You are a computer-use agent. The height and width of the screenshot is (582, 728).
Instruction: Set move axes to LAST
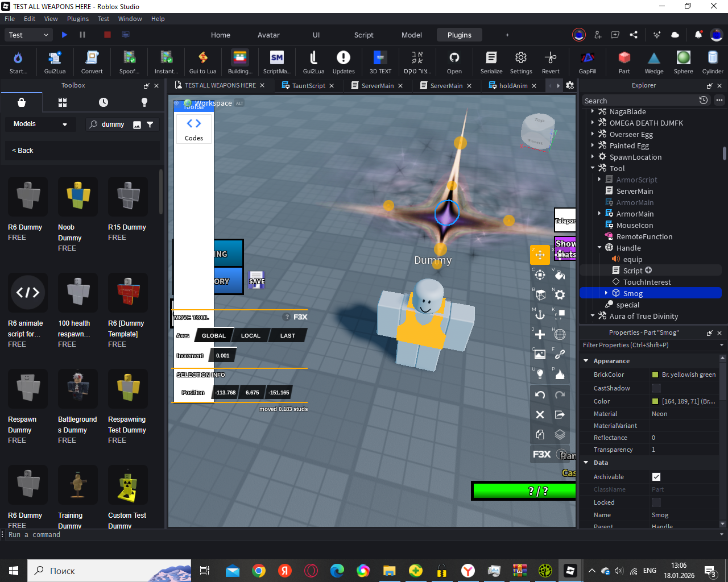[x=288, y=335]
